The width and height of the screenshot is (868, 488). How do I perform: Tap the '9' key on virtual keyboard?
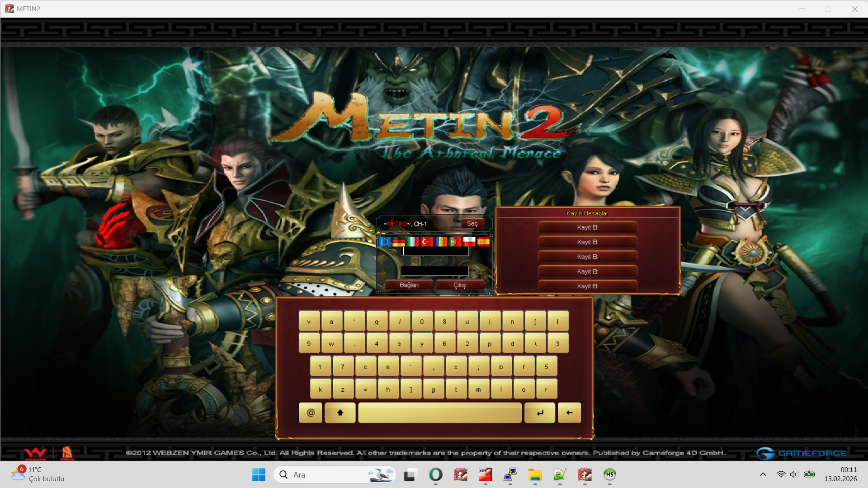(x=309, y=343)
